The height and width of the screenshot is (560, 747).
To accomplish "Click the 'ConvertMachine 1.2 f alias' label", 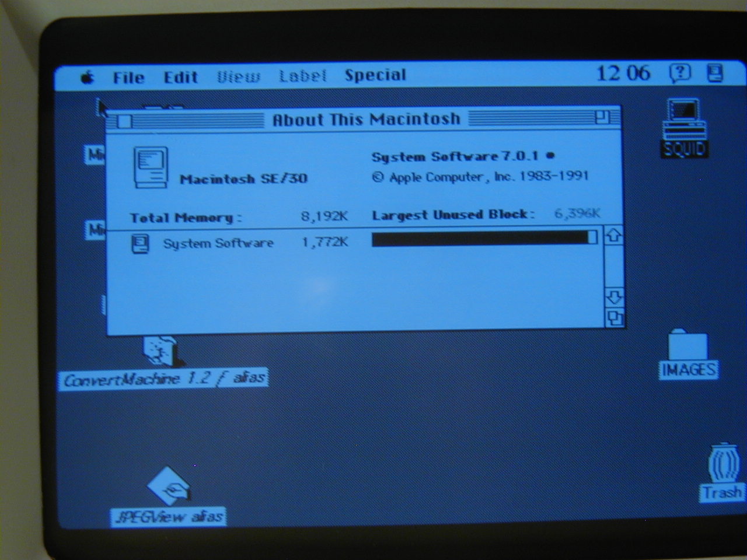I will coord(163,380).
